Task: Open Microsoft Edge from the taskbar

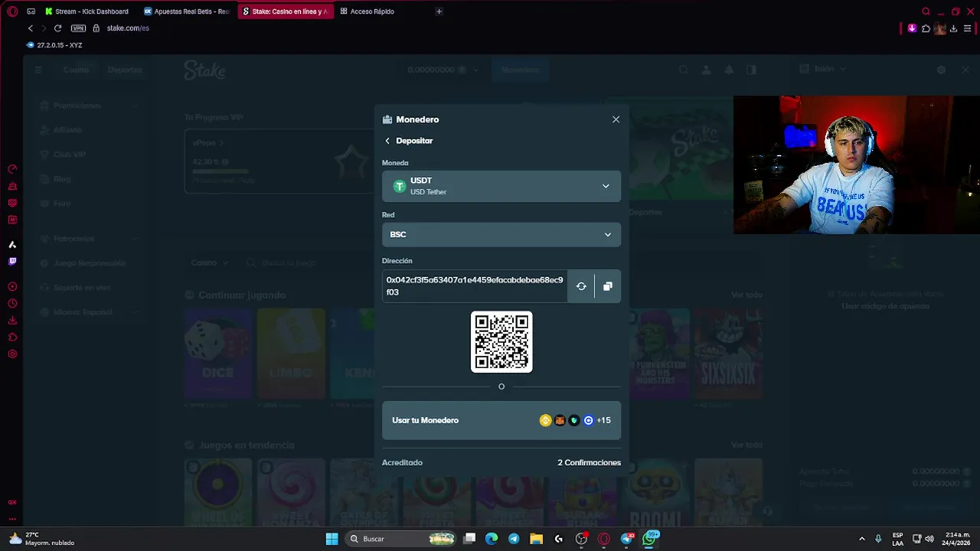Action: click(x=492, y=539)
